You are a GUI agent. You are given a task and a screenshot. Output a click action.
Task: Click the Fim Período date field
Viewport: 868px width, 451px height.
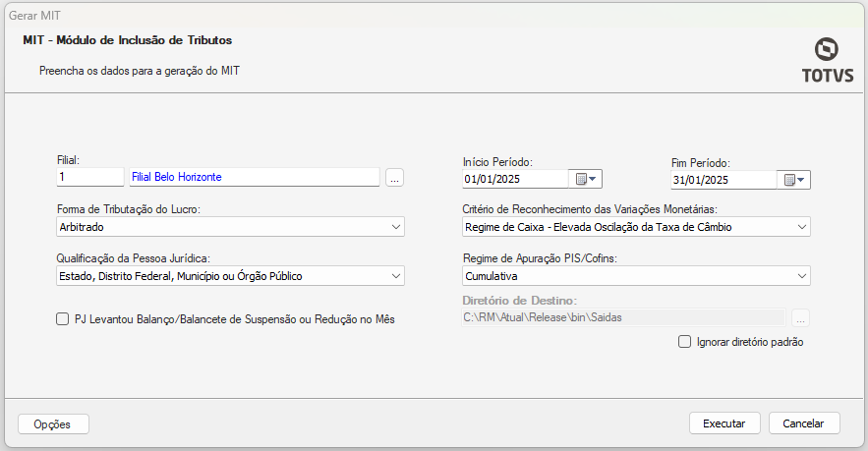723,180
